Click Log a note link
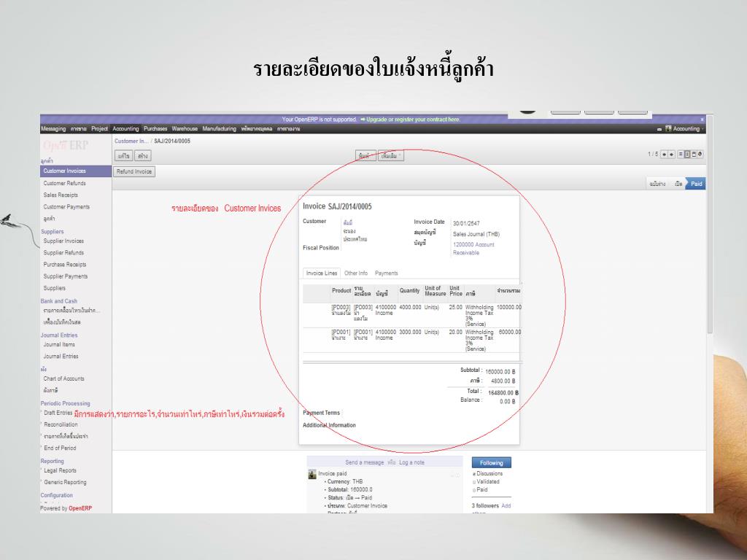 [x=411, y=462]
